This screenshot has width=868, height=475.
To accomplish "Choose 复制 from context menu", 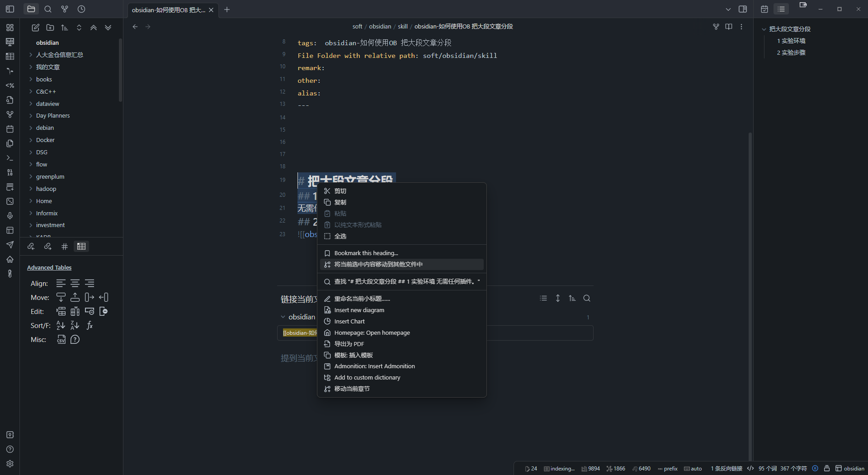I will [402, 202].
